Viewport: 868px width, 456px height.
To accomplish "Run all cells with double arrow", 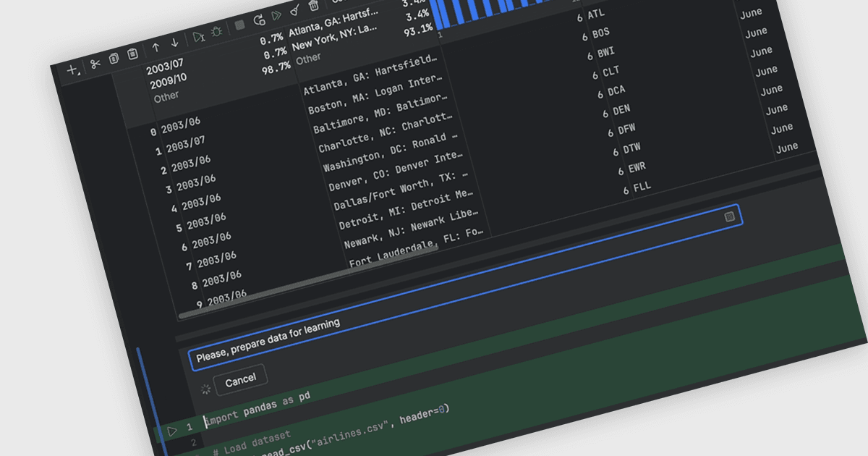I will coord(276,15).
